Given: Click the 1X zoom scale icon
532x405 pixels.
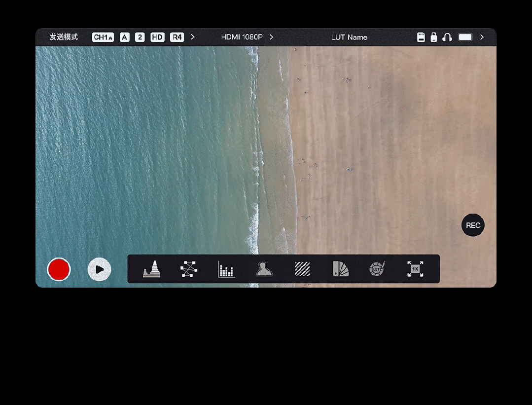Looking at the screenshot, I should click(x=415, y=269).
